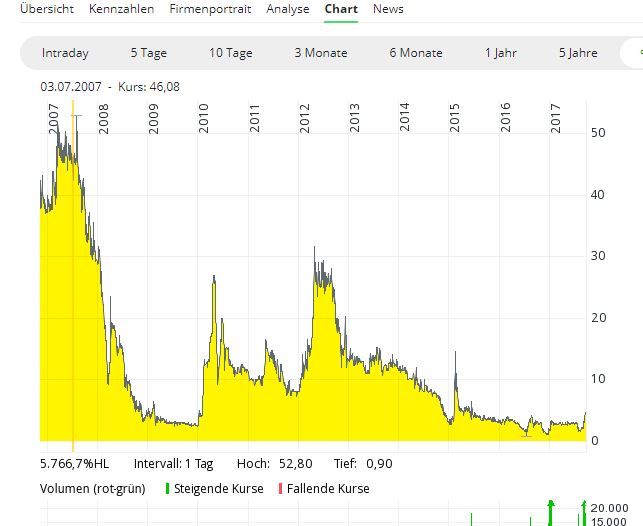Show the Intraday chart range
Image resolution: width=643 pixels, height=526 pixels.
[65, 53]
